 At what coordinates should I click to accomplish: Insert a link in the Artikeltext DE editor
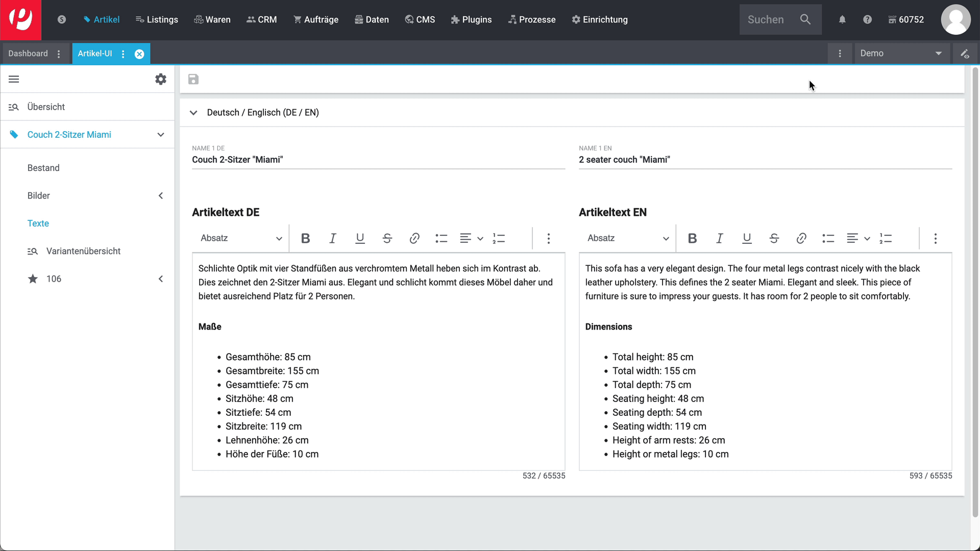(414, 238)
